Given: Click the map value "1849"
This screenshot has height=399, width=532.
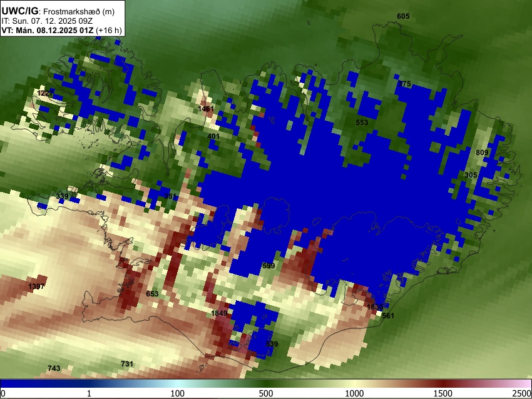Looking at the screenshot, I should pos(219,313).
